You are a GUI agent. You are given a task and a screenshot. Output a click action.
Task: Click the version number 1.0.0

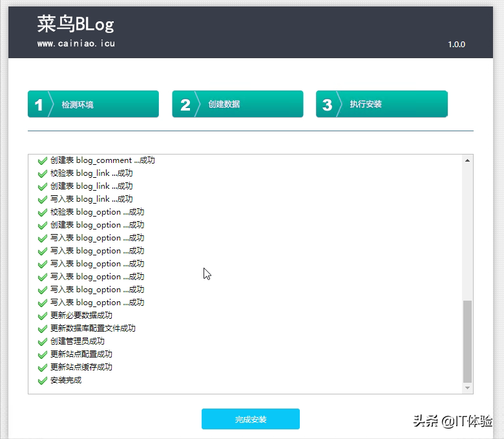click(456, 45)
